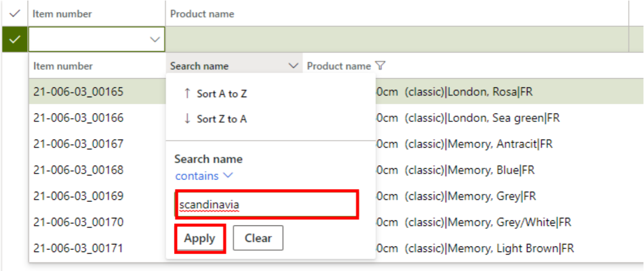This screenshot has width=644, height=271.
Task: Toggle the green row selection checkmark
Action: [x=15, y=39]
